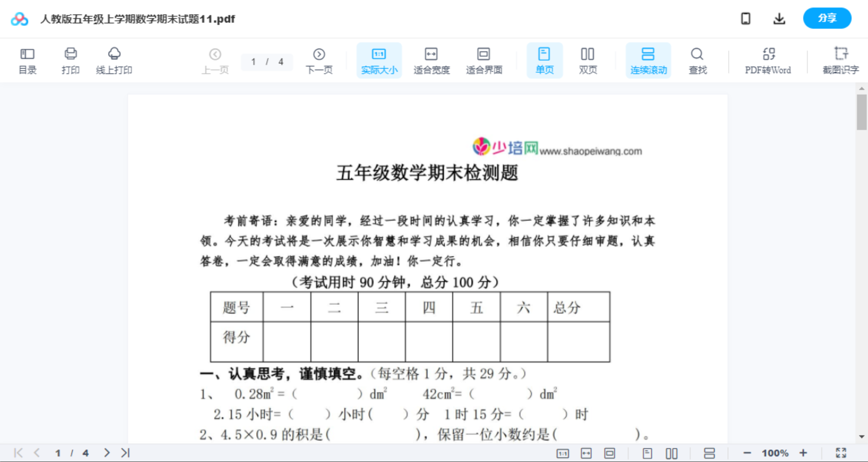868x462 pixels.
Task: Click the 打印 print icon
Action: click(x=70, y=60)
